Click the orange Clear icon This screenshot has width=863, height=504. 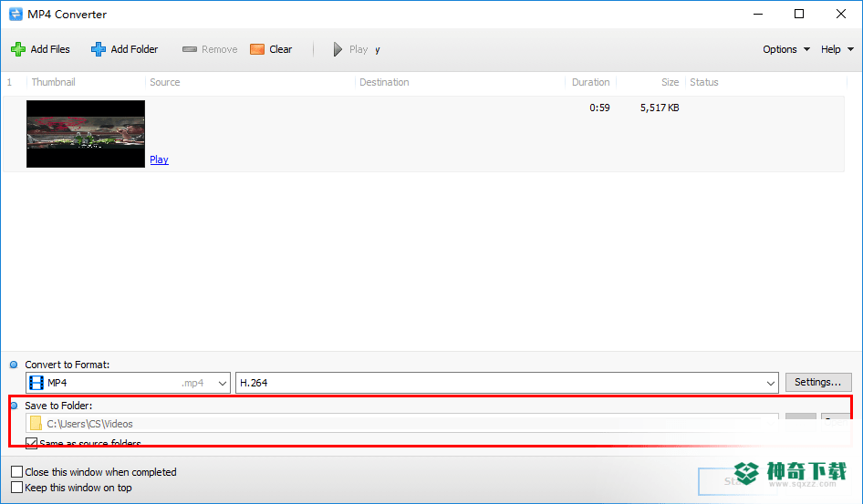click(x=257, y=49)
